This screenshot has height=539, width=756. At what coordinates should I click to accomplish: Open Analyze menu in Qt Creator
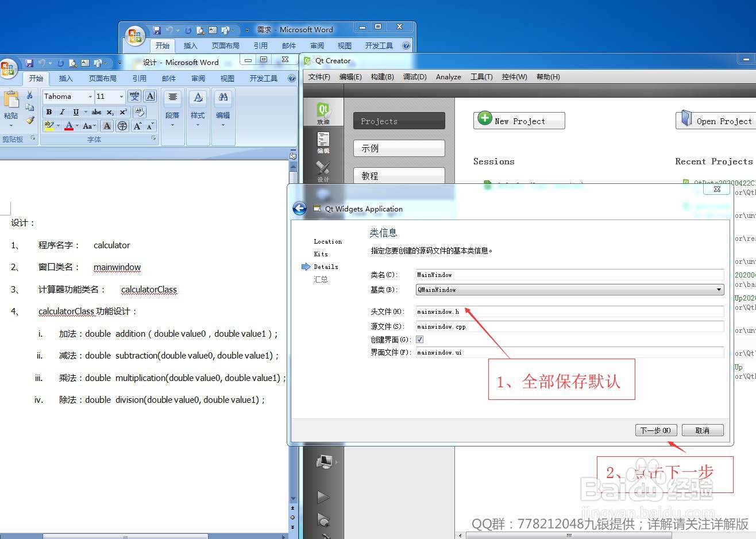point(449,77)
